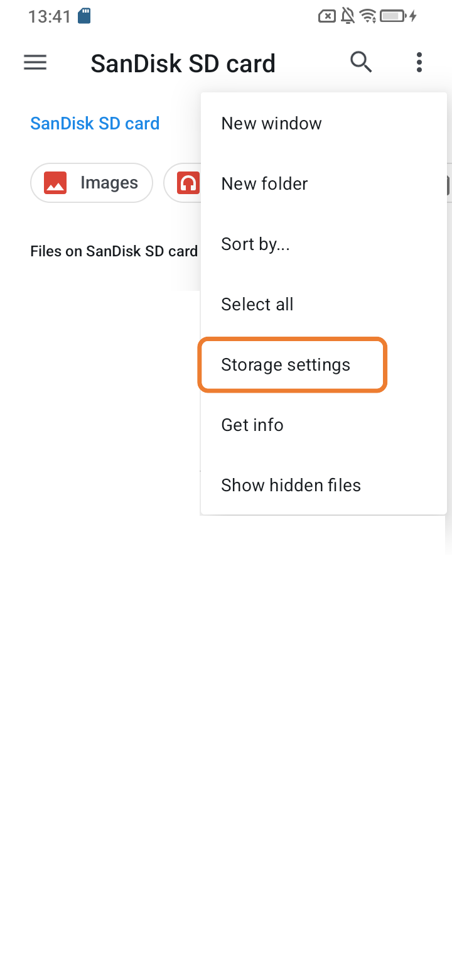Image resolution: width=452 pixels, height=980 pixels.
Task: Open the three-dot overflow menu icon
Action: (x=419, y=62)
